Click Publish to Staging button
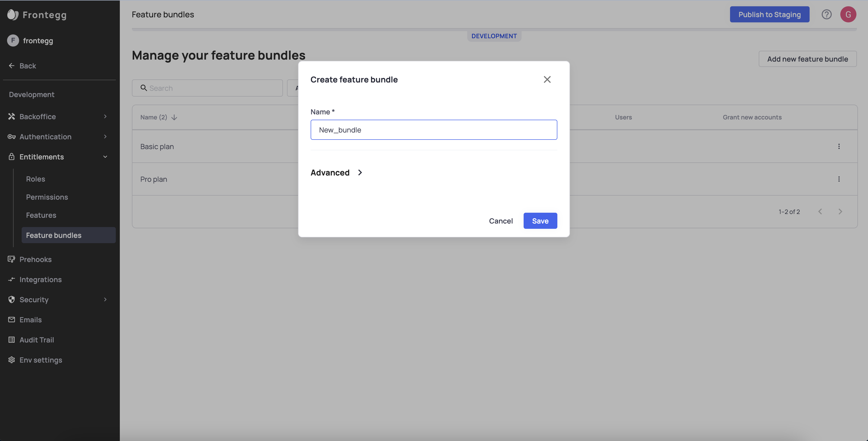868x441 pixels. (769, 15)
